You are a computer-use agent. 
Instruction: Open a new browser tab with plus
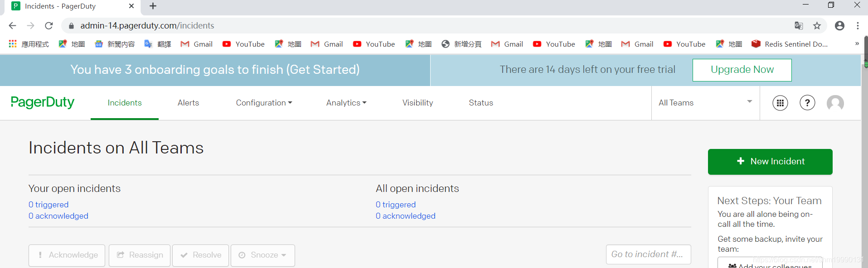[153, 6]
